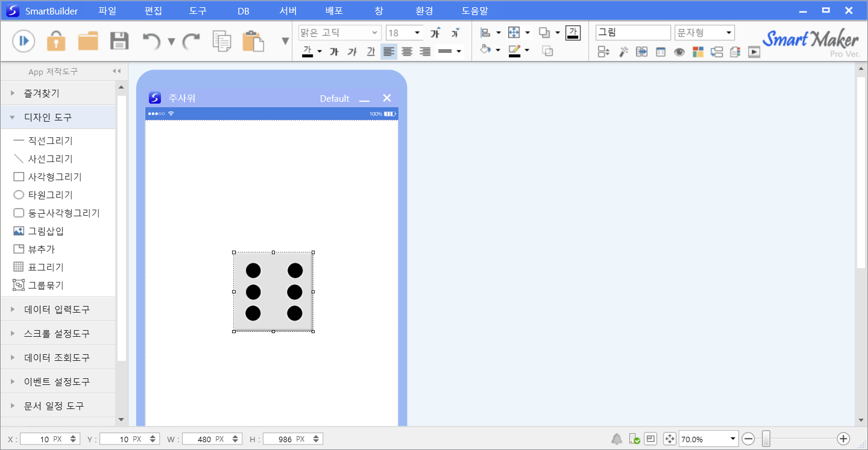Click the table/form window icon in toolbar
Viewport: 868px width, 450px height.
(661, 52)
